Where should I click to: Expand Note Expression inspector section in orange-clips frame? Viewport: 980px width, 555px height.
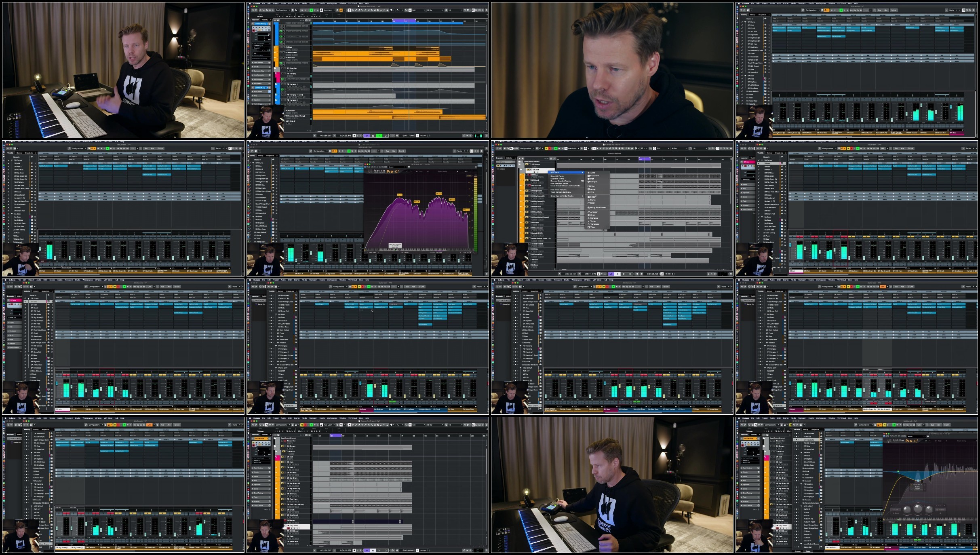261,75
